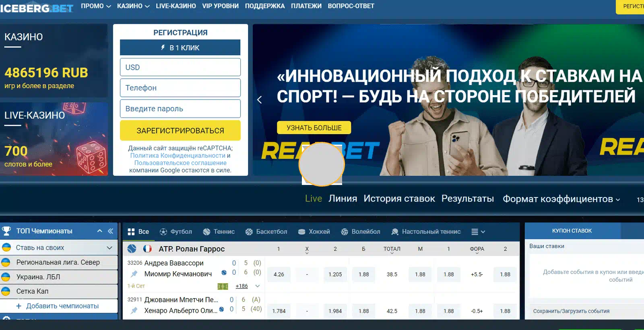The image size is (644, 330).
Task: Open the LIVE-КАЗИНО 700 слотов tile
Action: coord(54,139)
